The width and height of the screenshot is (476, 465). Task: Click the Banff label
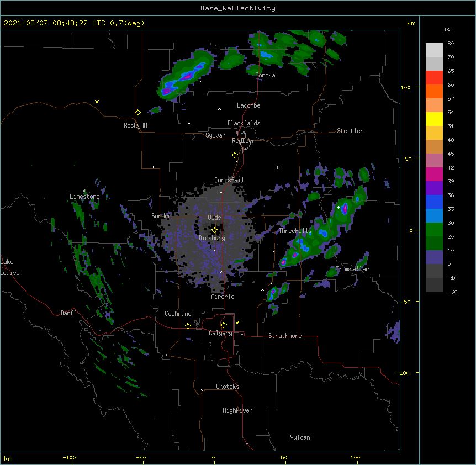click(x=68, y=313)
